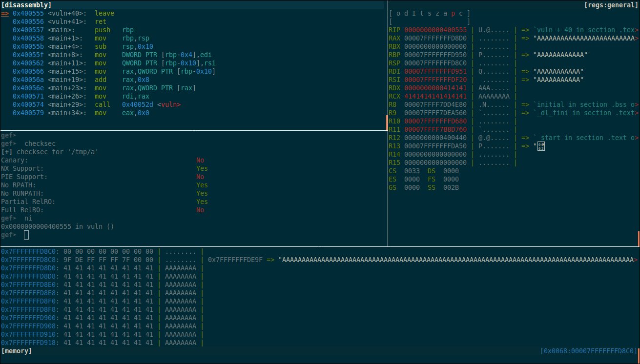The width and height of the screenshot is (640, 364).
Task: Click the mov rdi,rax line at main+26
Action: pyautogui.click(x=77, y=96)
